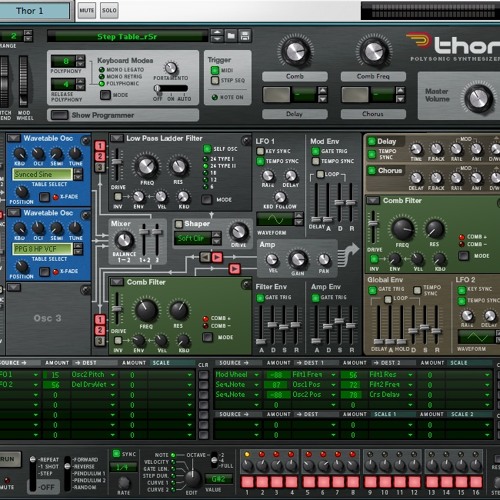Open the Low Pass Ladder Filter type menu
Screen dimensions: 500x500
coord(117,138)
